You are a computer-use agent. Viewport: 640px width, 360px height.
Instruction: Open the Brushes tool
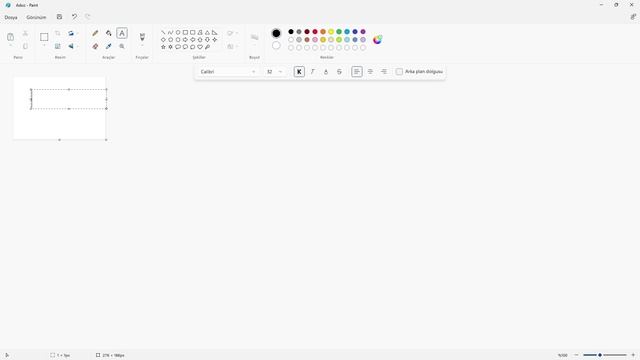point(142,37)
